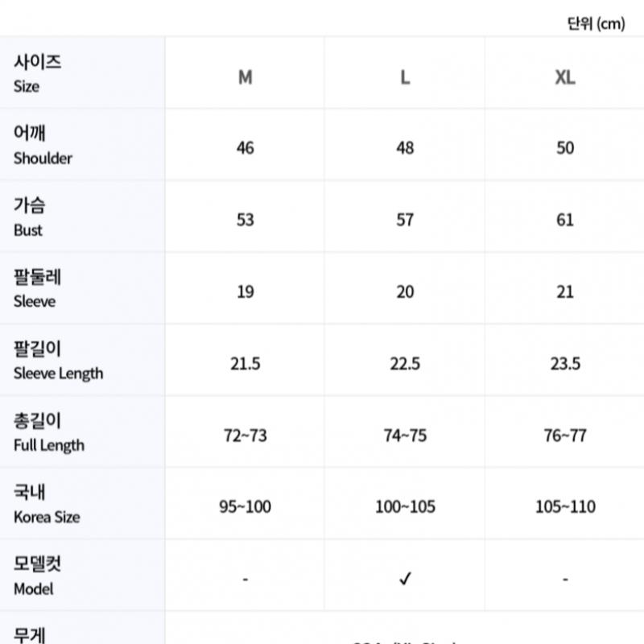Click the Size header label cell

click(37, 73)
